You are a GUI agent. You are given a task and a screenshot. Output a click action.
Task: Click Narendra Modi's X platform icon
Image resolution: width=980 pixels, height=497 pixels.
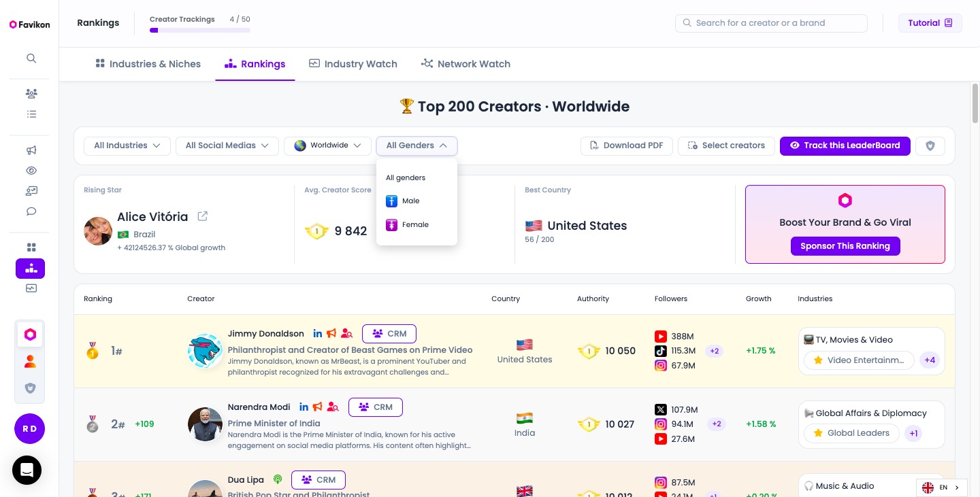click(660, 409)
